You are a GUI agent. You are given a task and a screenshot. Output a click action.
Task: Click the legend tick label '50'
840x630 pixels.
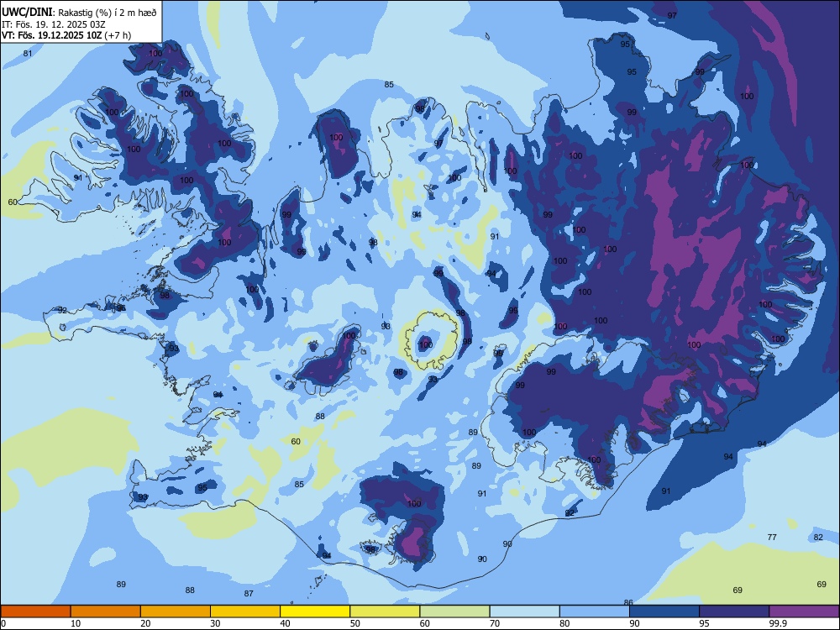point(355,623)
